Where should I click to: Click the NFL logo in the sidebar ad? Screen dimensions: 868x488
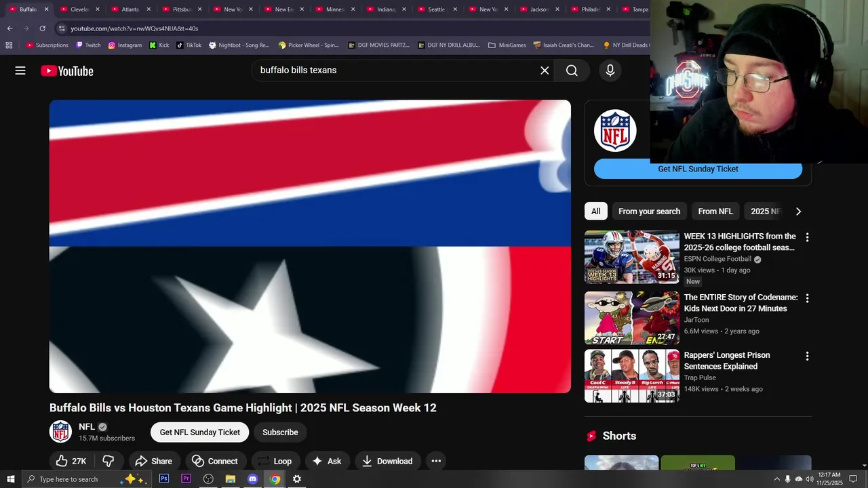tap(615, 130)
